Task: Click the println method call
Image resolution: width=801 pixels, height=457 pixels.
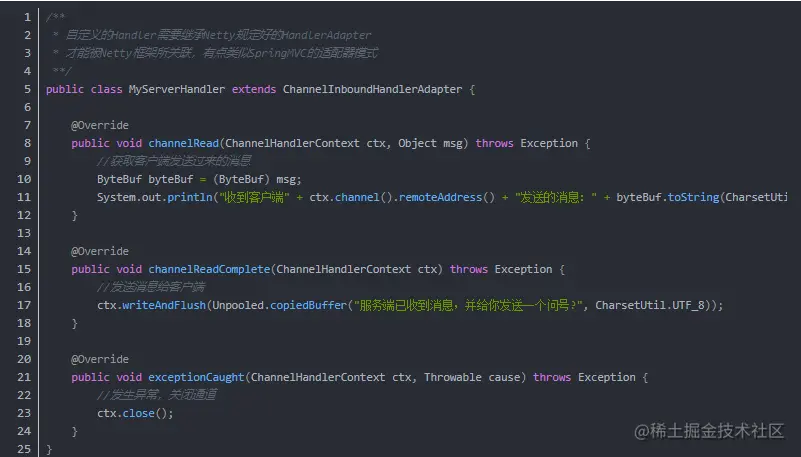Action: 190,197
